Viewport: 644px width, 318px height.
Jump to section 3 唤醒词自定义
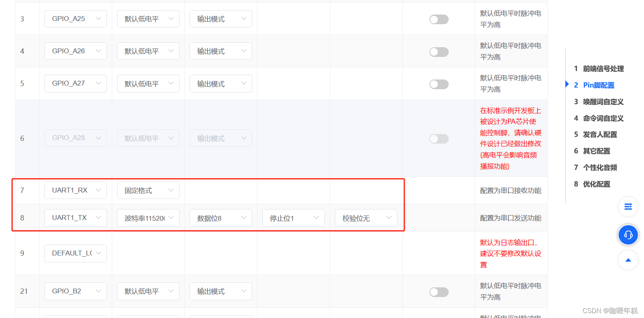coord(599,102)
